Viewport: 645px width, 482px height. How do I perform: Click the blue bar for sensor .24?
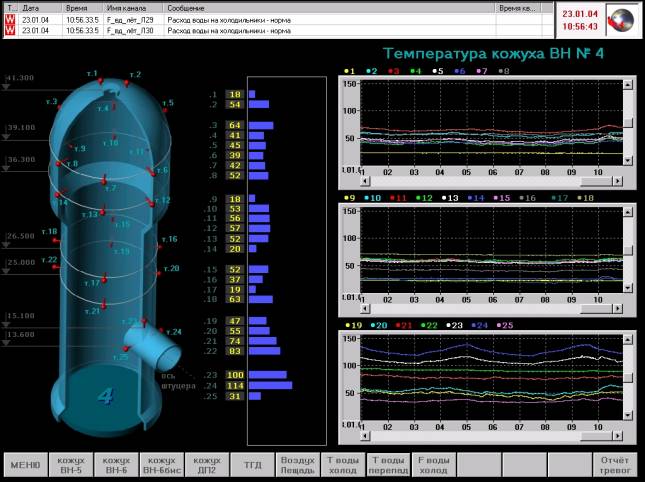point(270,385)
